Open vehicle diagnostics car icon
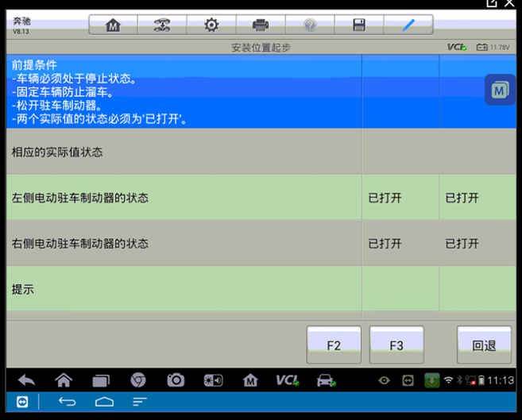This screenshot has width=522, height=420. tap(326, 380)
